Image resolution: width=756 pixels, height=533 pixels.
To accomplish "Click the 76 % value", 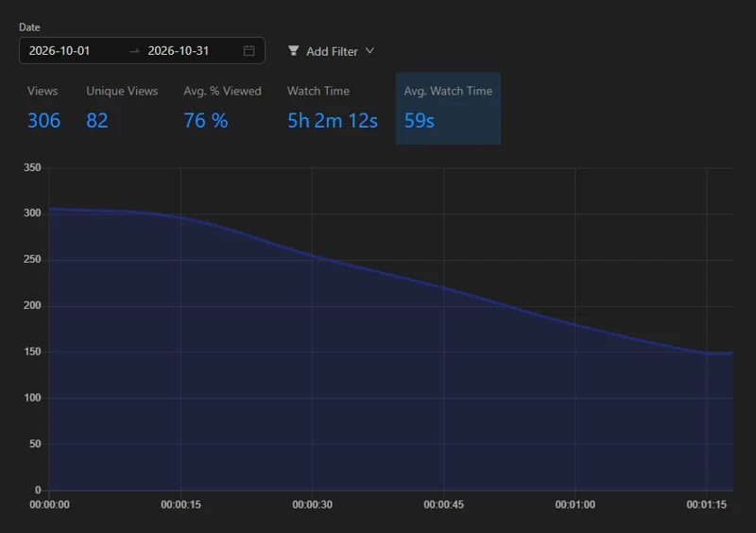I will click(x=206, y=121).
